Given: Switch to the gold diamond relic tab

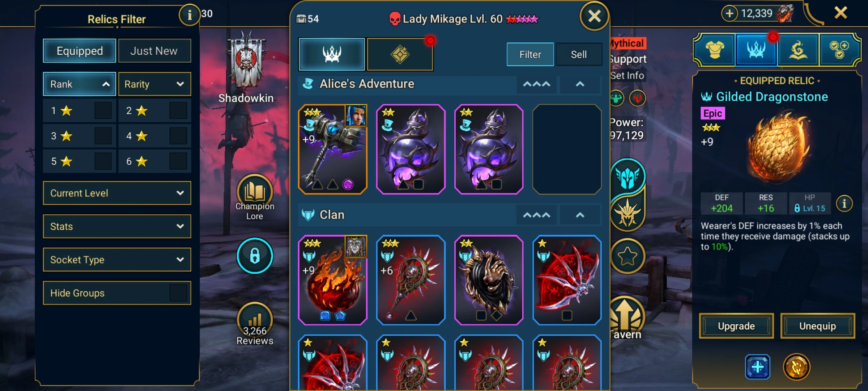Looking at the screenshot, I should 400,54.
